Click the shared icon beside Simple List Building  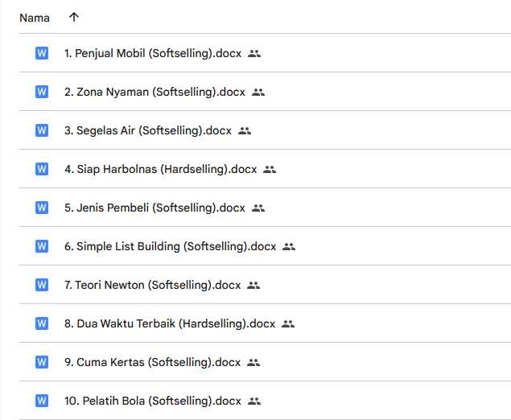(289, 246)
